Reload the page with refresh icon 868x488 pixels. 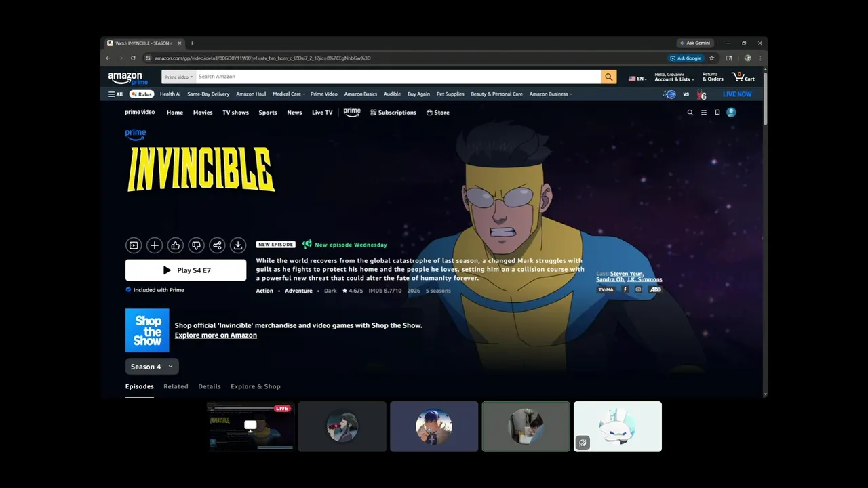[133, 58]
